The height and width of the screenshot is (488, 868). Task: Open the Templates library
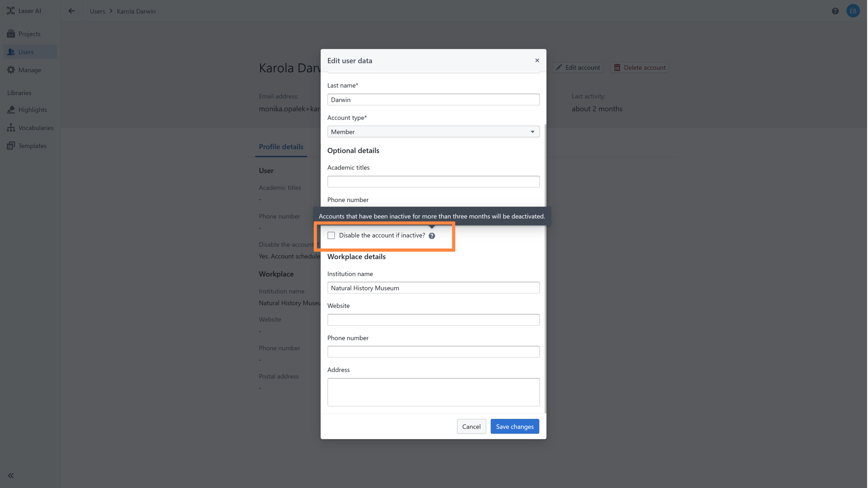tap(32, 145)
